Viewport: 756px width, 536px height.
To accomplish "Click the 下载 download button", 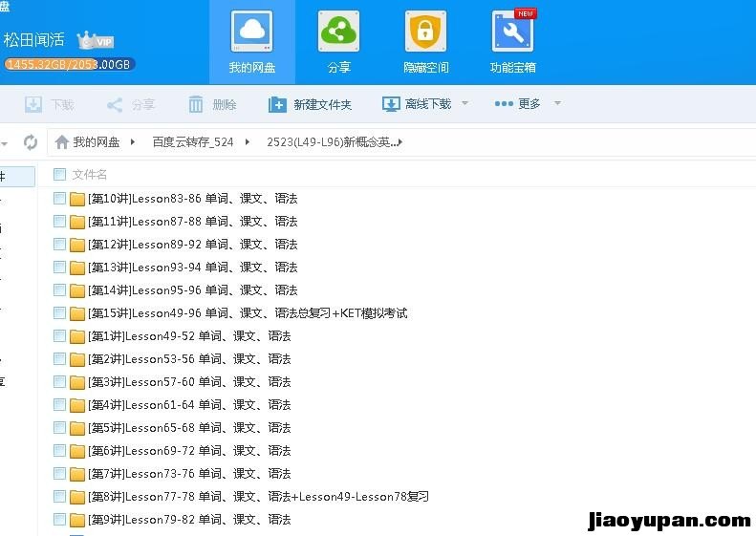I will [49, 104].
